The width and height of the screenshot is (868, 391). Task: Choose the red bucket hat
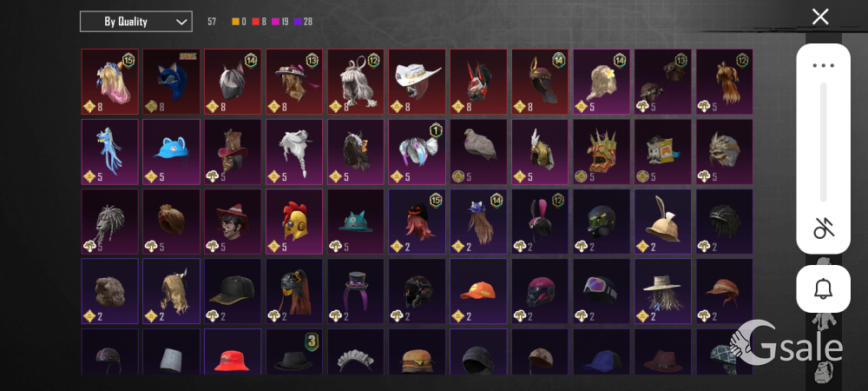233,352
